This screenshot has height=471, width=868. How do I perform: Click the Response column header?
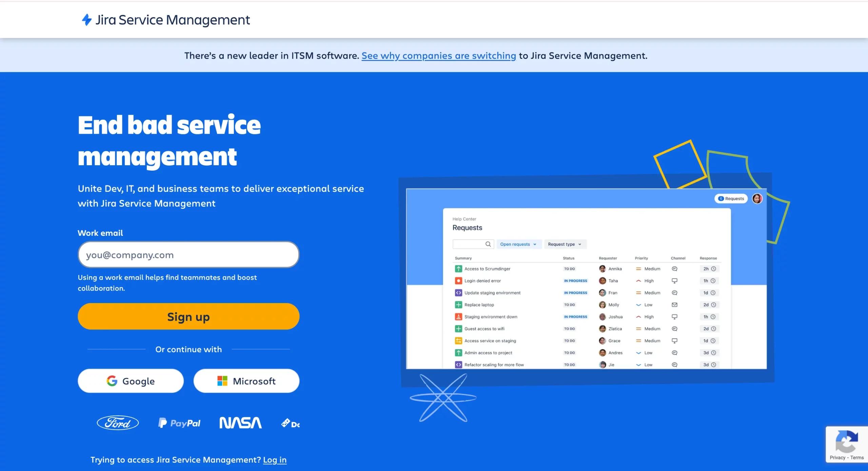[708, 258]
